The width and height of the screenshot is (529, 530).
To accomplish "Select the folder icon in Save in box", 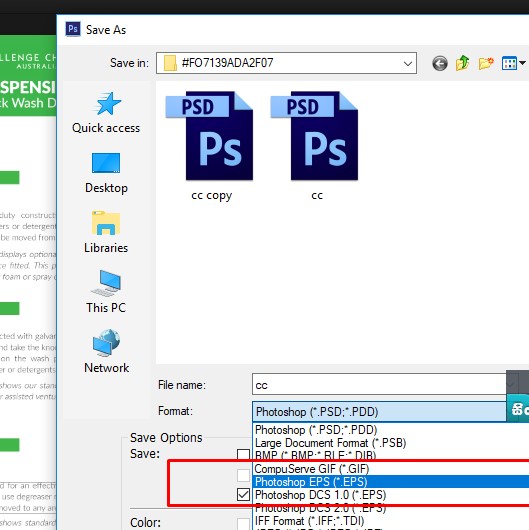I will [170, 63].
